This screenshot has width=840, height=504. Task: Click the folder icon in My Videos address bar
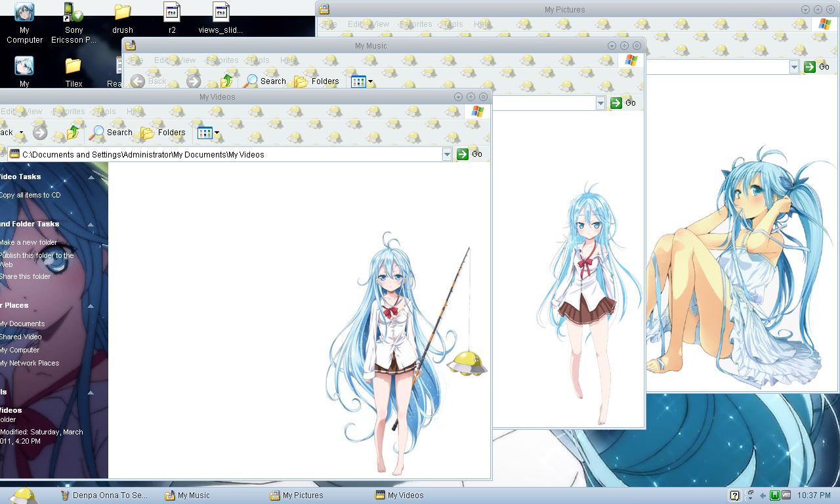click(14, 154)
